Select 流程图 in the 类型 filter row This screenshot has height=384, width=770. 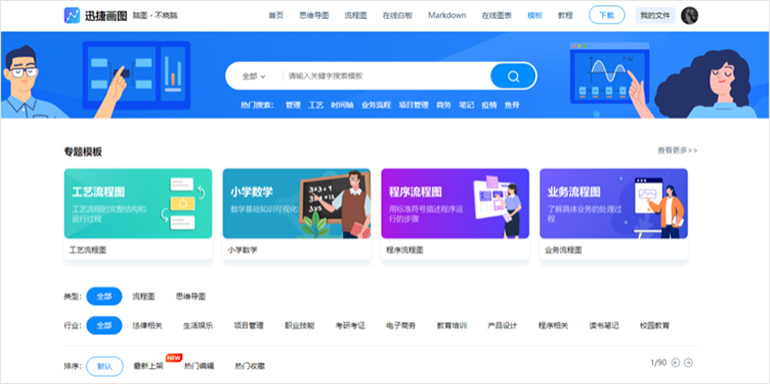click(144, 297)
